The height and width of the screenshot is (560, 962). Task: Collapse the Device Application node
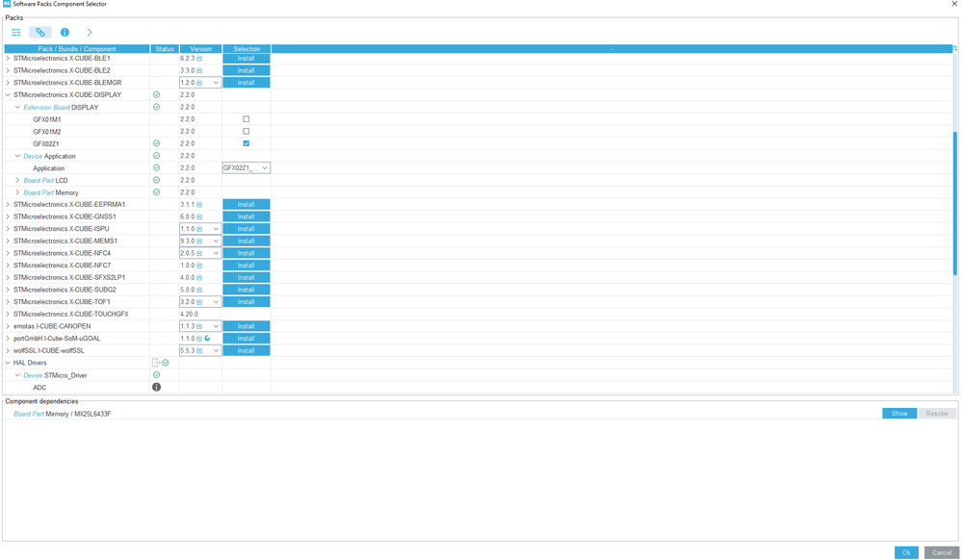point(17,156)
